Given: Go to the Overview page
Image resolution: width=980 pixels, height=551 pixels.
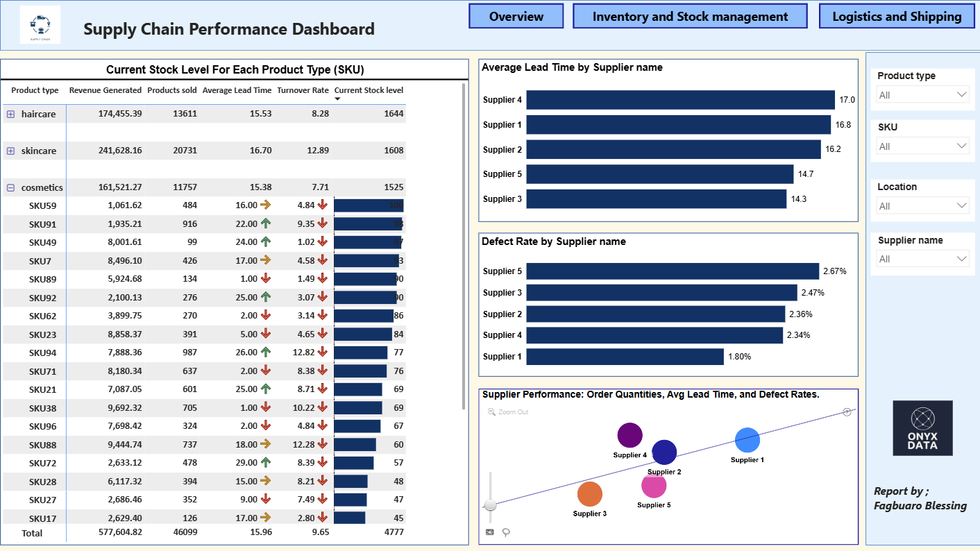Looking at the screenshot, I should tap(516, 16).
